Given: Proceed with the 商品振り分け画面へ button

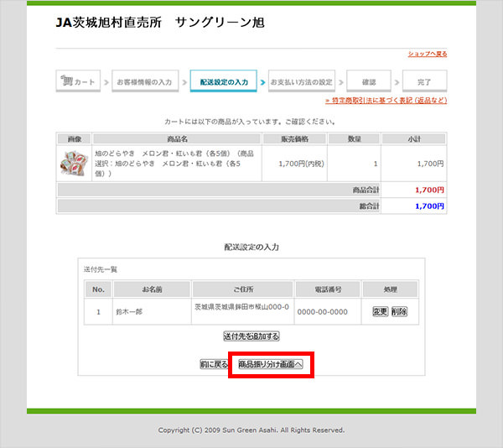Looking at the screenshot, I should (270, 365).
